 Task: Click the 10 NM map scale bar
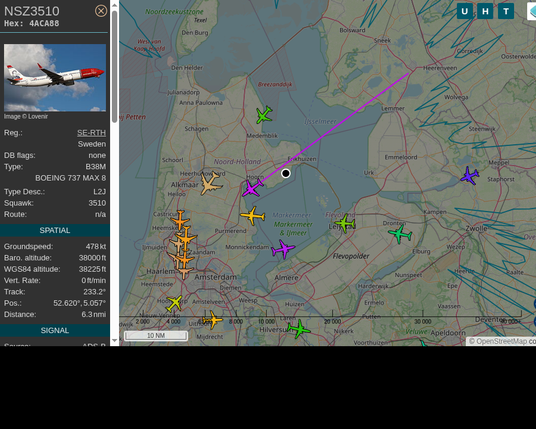click(156, 336)
